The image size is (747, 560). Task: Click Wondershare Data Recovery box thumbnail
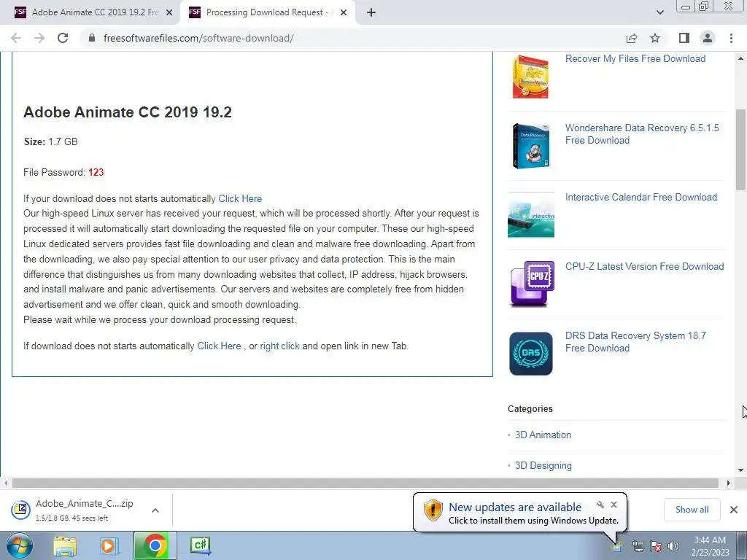point(531,146)
